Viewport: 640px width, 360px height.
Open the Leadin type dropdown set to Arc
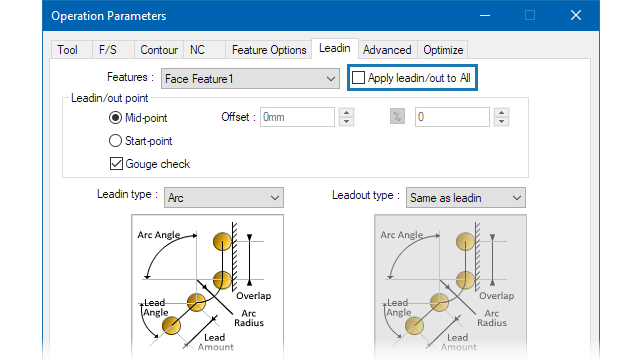224,198
